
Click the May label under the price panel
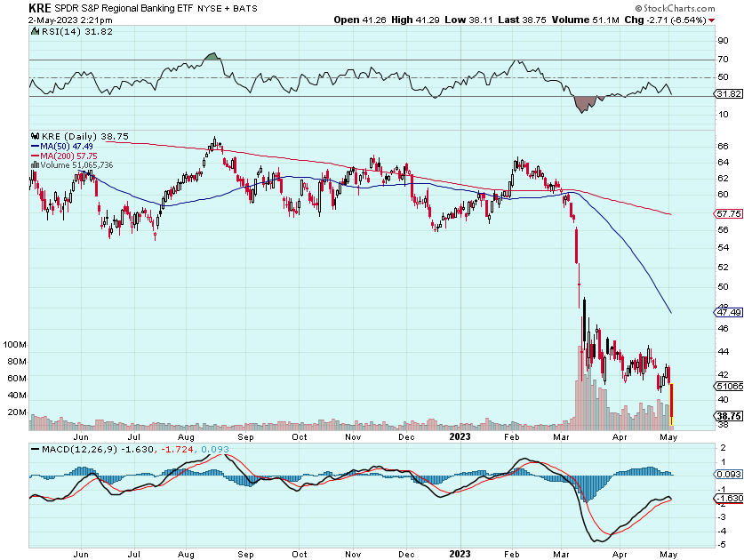[x=668, y=437]
